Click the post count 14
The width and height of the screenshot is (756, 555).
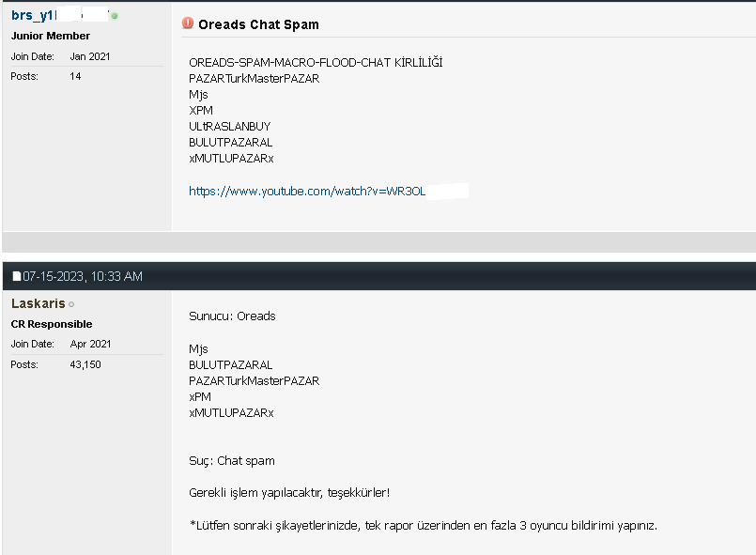click(75, 76)
